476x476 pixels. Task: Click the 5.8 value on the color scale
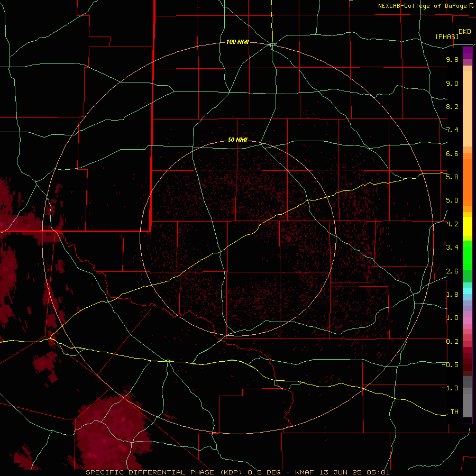pyautogui.click(x=452, y=177)
